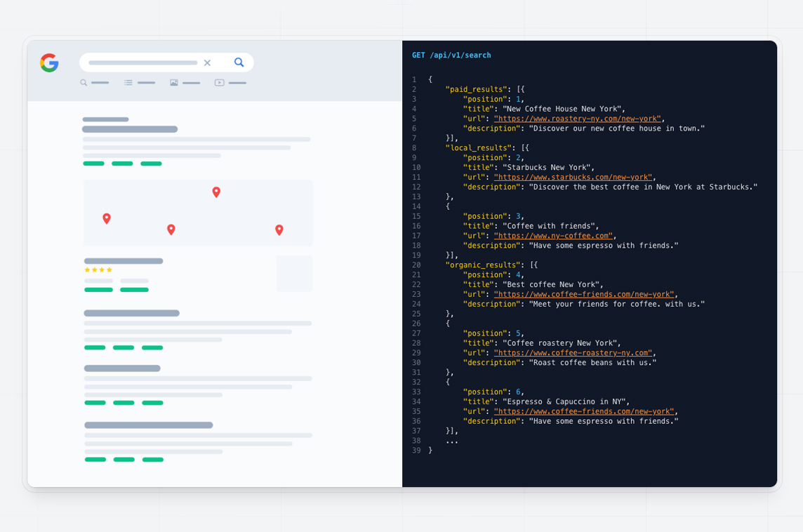Open the Videos results tab
Screen dimensions: 803x532
click(x=230, y=83)
